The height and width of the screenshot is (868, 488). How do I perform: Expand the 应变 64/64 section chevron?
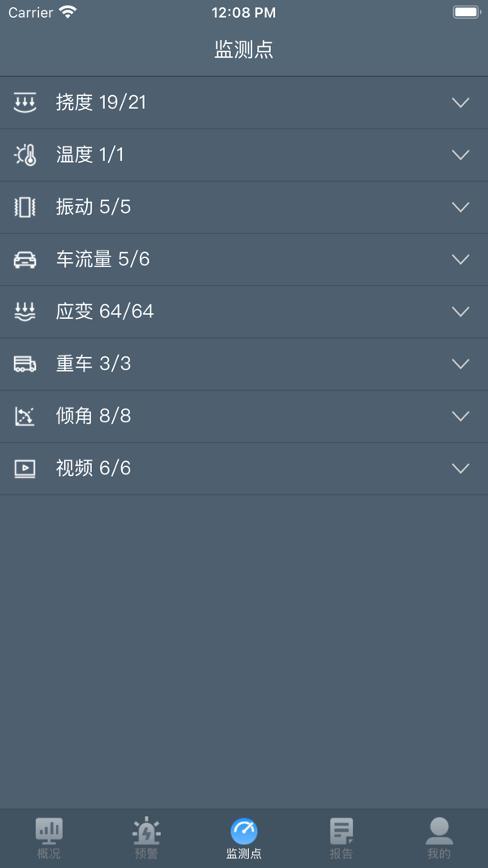pyautogui.click(x=460, y=312)
